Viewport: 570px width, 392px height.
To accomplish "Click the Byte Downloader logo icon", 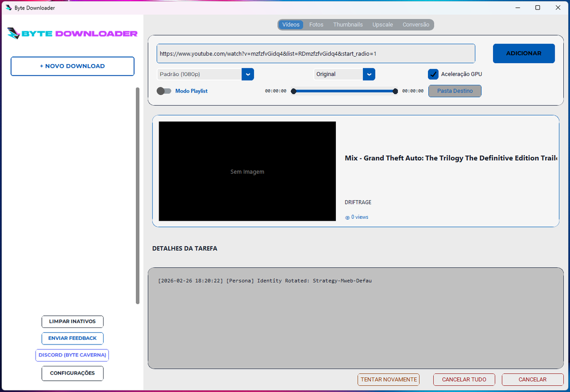I will coord(14,34).
